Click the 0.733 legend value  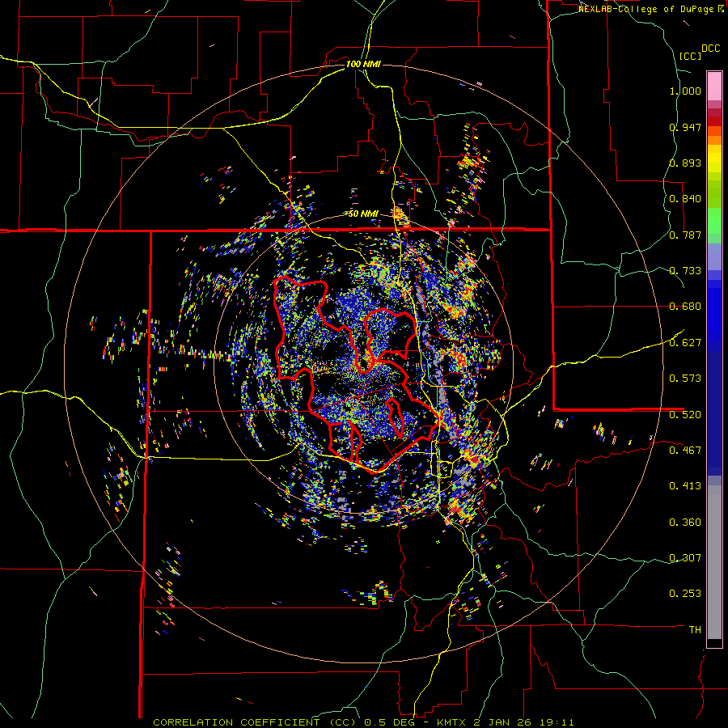685,271
